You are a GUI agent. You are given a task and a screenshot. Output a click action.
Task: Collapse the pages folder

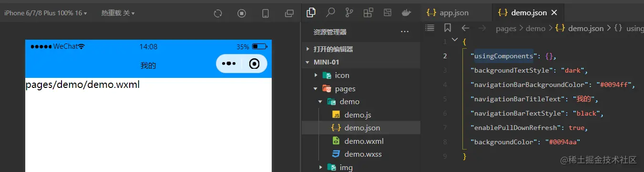point(361,88)
